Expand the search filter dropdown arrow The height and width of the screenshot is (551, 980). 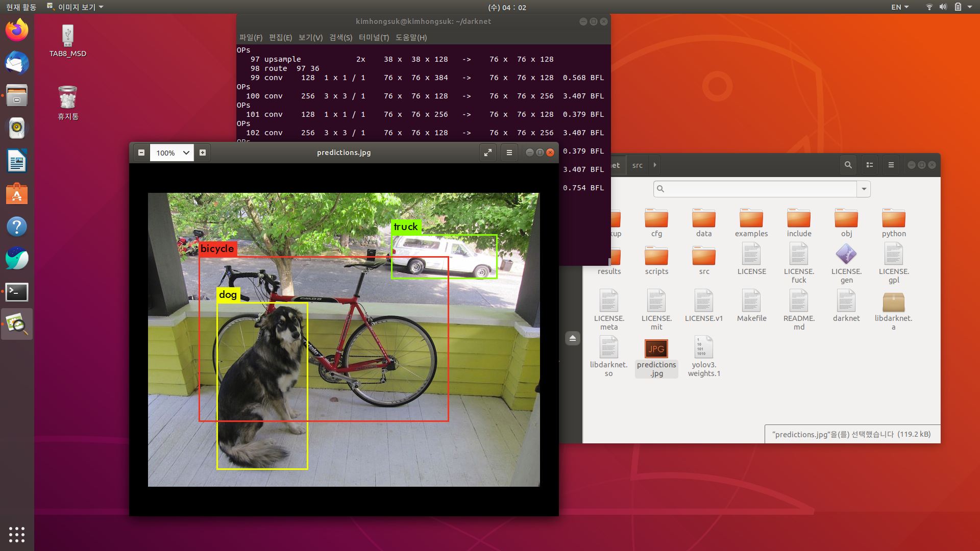pyautogui.click(x=864, y=189)
